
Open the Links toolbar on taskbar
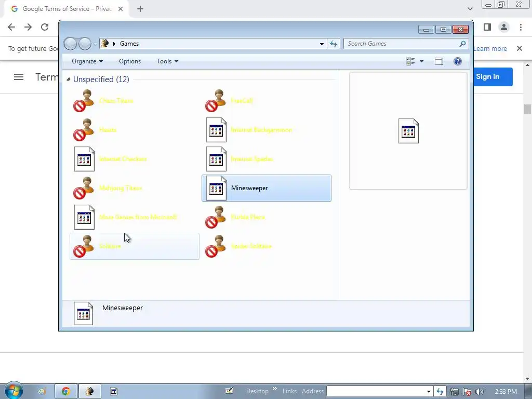pyautogui.click(x=289, y=391)
